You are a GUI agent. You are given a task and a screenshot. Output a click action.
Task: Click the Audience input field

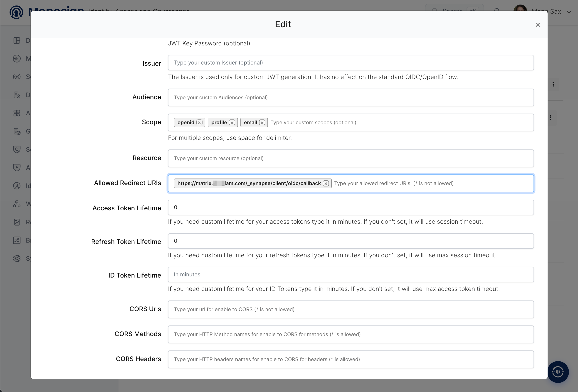pyautogui.click(x=351, y=97)
